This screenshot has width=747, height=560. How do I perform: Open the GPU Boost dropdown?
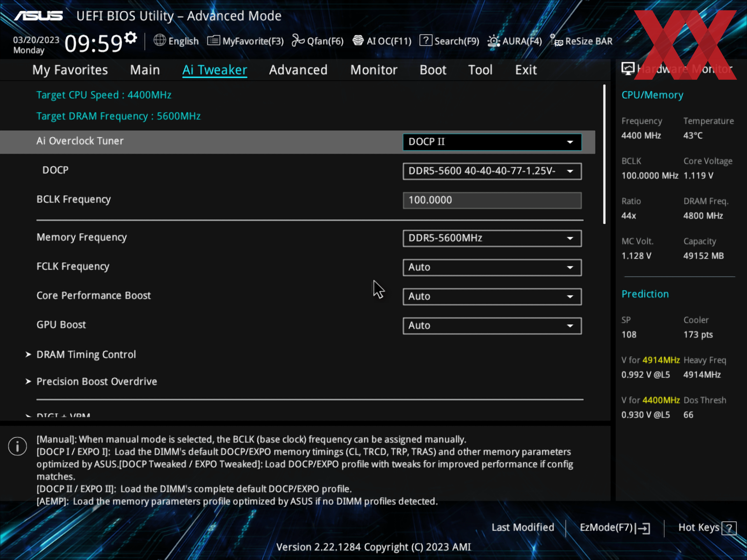[x=492, y=325]
